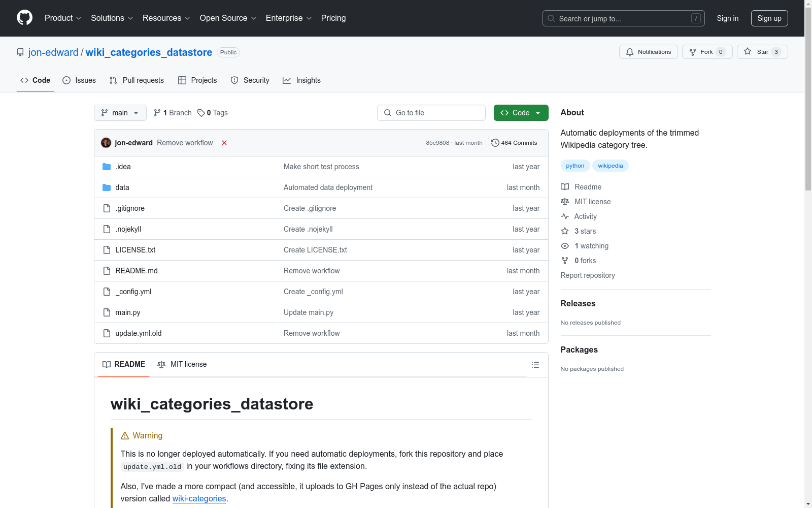Click the Sign up button
This screenshot has width=812, height=508.
(x=769, y=18)
